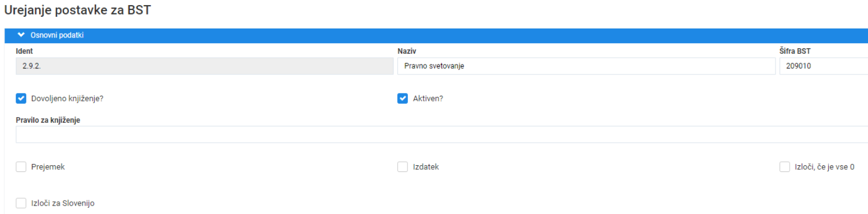The image size is (868, 214).
Task: Focus the Naziv field containing Pravno svetovanje
Action: click(x=586, y=66)
